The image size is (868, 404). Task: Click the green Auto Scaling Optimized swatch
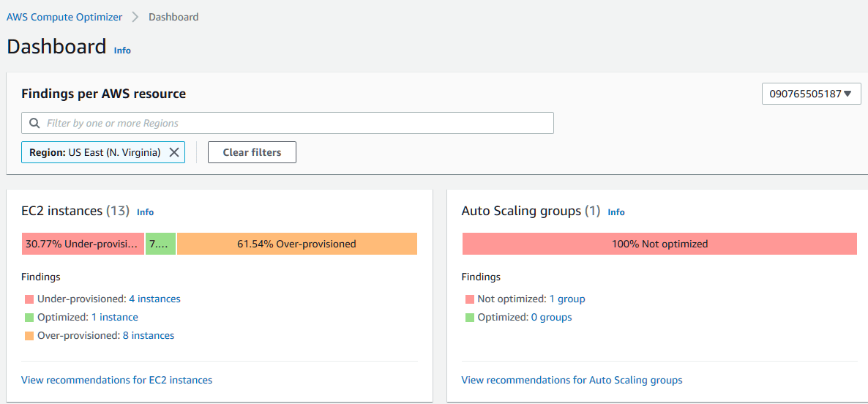click(470, 318)
